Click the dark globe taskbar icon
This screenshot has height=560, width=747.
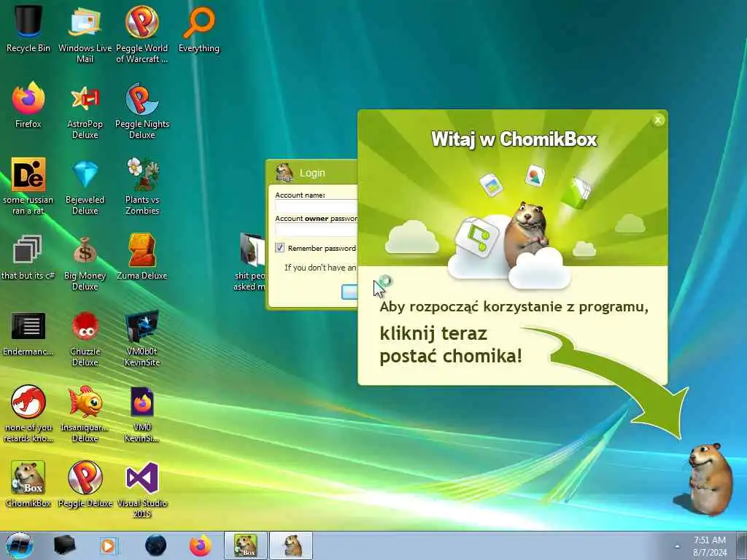click(155, 545)
